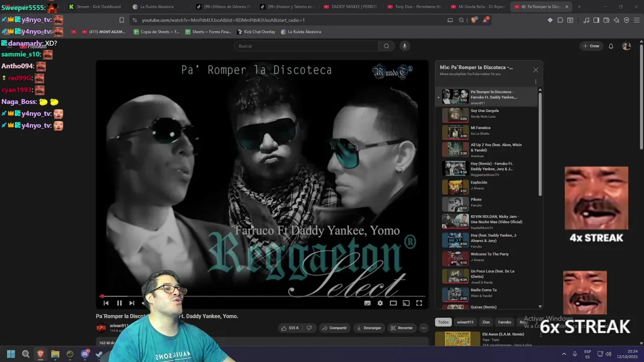The image size is (644, 362).
Task: Open more actions menu beside Recortar
Action: pyautogui.click(x=424, y=328)
